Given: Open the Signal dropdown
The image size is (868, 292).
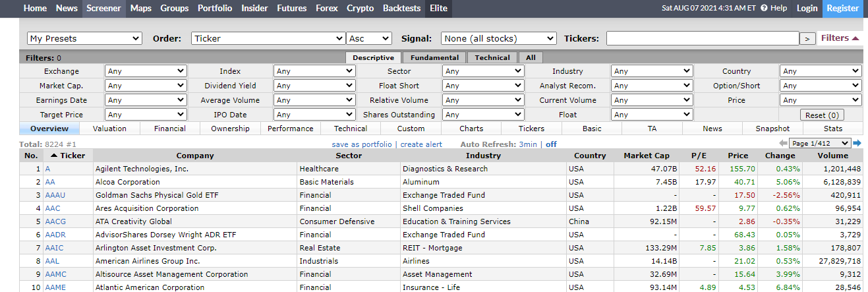Looking at the screenshot, I should tap(499, 38).
